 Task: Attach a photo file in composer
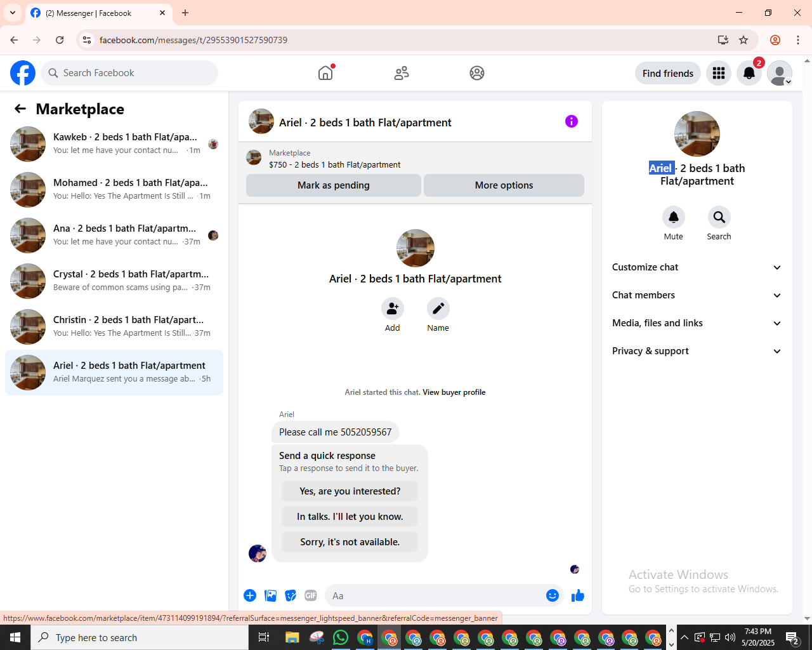pyautogui.click(x=271, y=595)
